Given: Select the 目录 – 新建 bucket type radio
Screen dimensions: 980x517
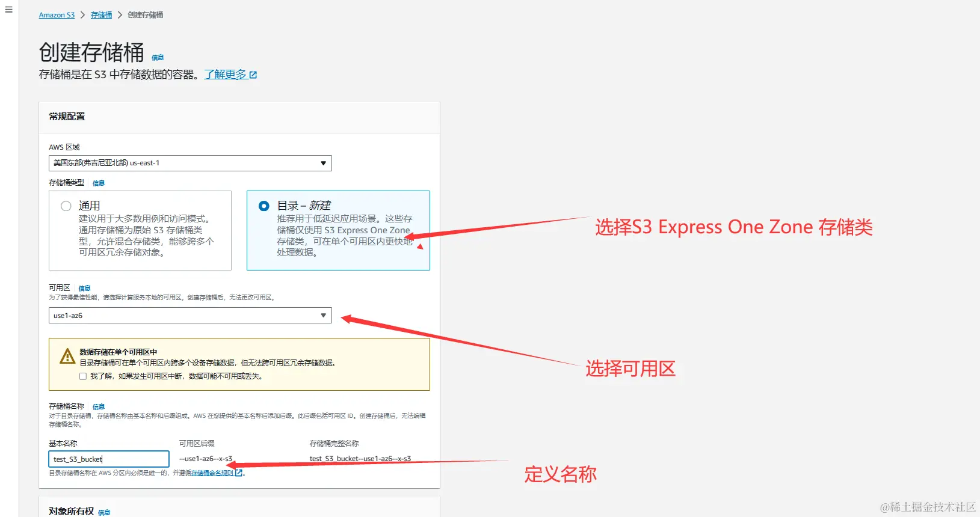Looking at the screenshot, I should click(263, 206).
